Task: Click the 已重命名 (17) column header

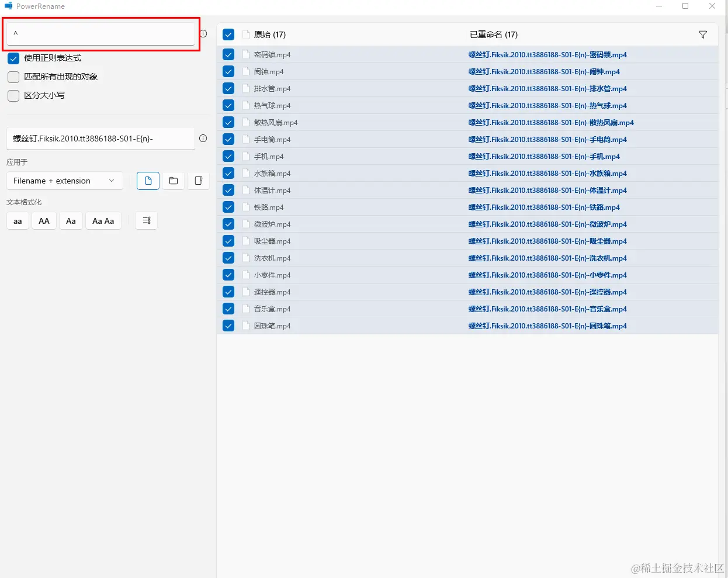Action: click(494, 34)
